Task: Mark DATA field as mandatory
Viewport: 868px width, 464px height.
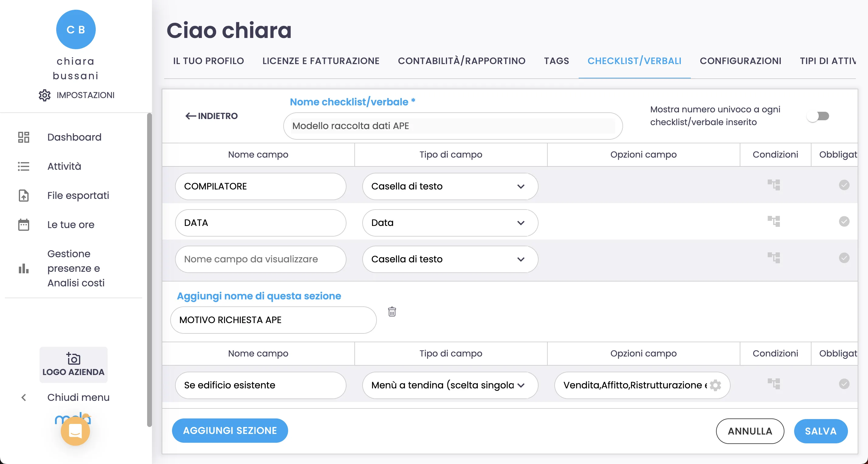Action: tap(844, 221)
